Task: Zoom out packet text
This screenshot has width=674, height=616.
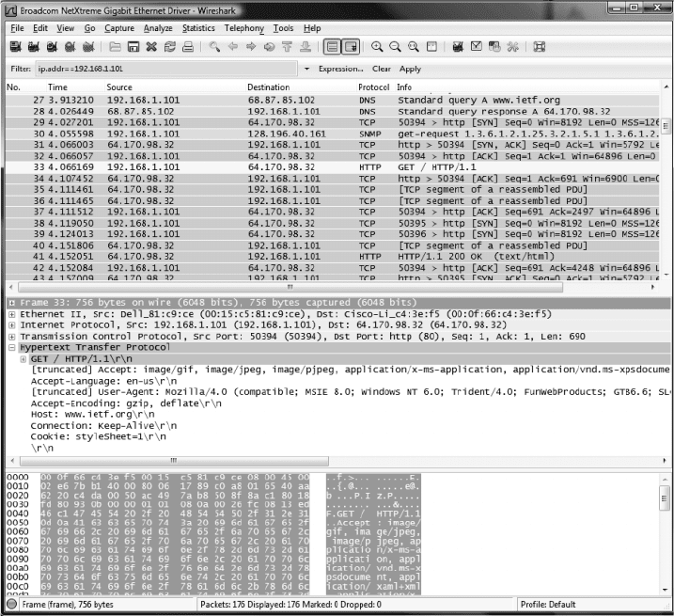Action: coord(395,46)
